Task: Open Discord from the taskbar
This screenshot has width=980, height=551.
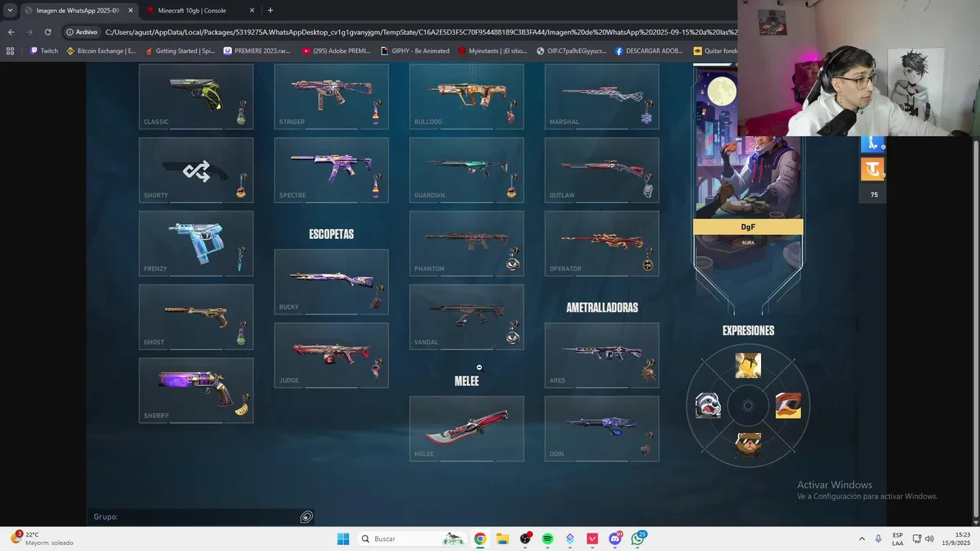Action: pos(615,539)
